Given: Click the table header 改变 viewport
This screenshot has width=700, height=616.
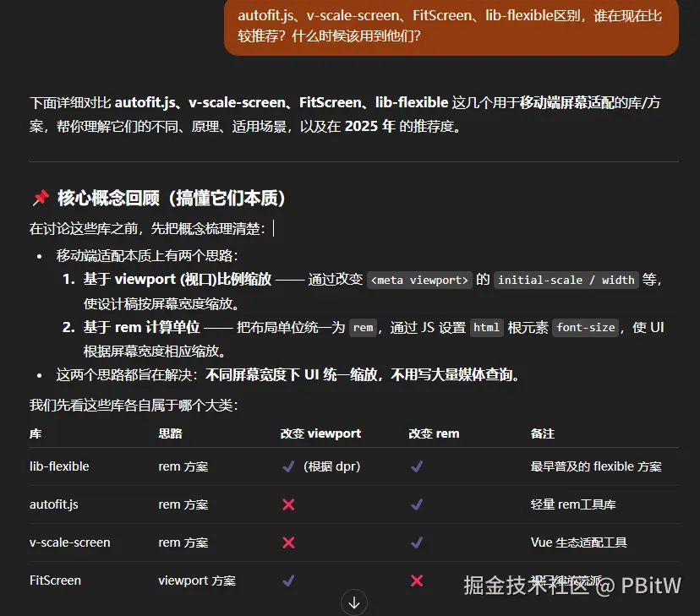Looking at the screenshot, I should tap(320, 433).
